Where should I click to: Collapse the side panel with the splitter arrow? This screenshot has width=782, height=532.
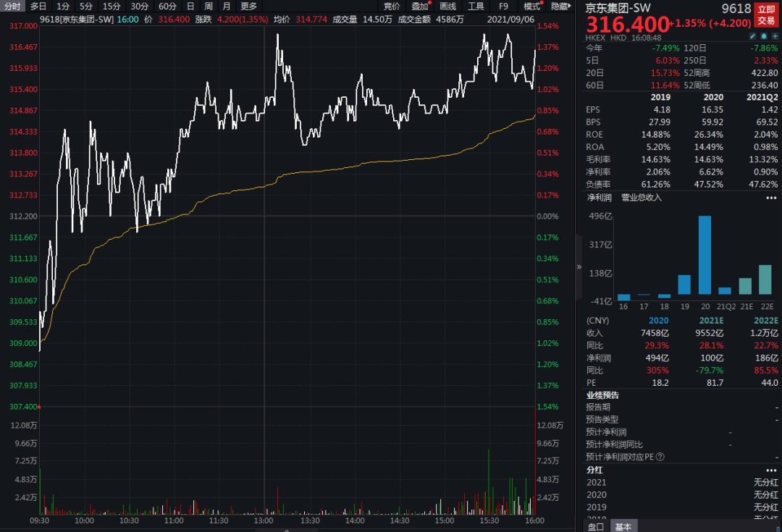[x=579, y=266]
